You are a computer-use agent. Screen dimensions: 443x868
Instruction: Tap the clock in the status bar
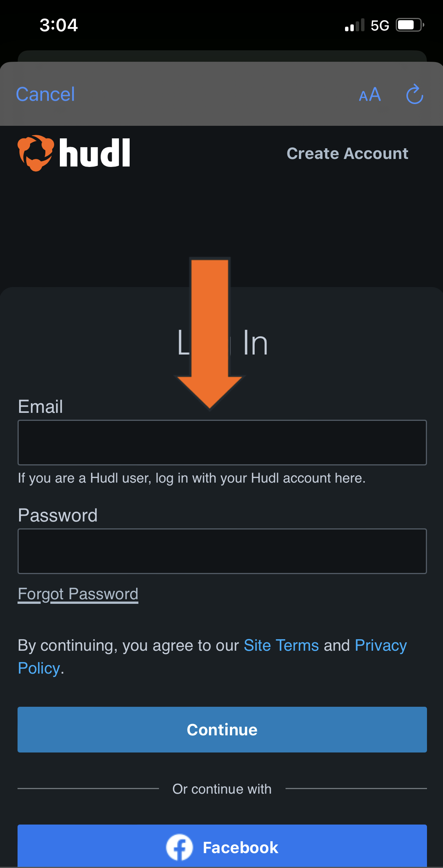pos(59,25)
